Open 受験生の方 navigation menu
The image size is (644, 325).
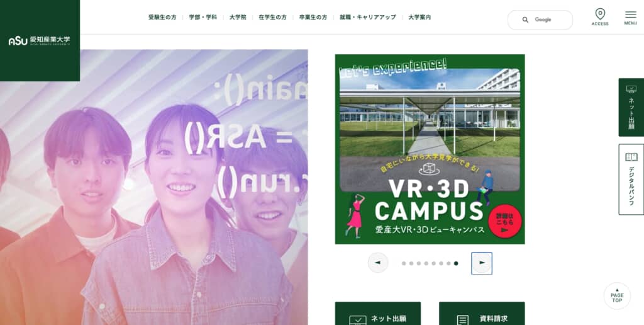(x=162, y=17)
